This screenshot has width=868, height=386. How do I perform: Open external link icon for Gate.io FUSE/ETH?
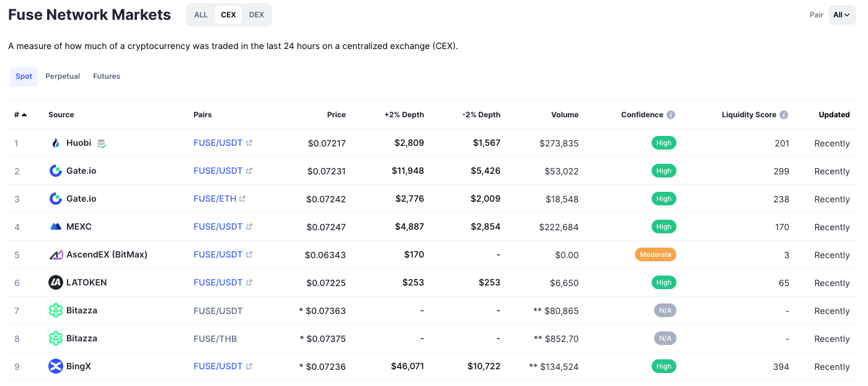point(242,199)
